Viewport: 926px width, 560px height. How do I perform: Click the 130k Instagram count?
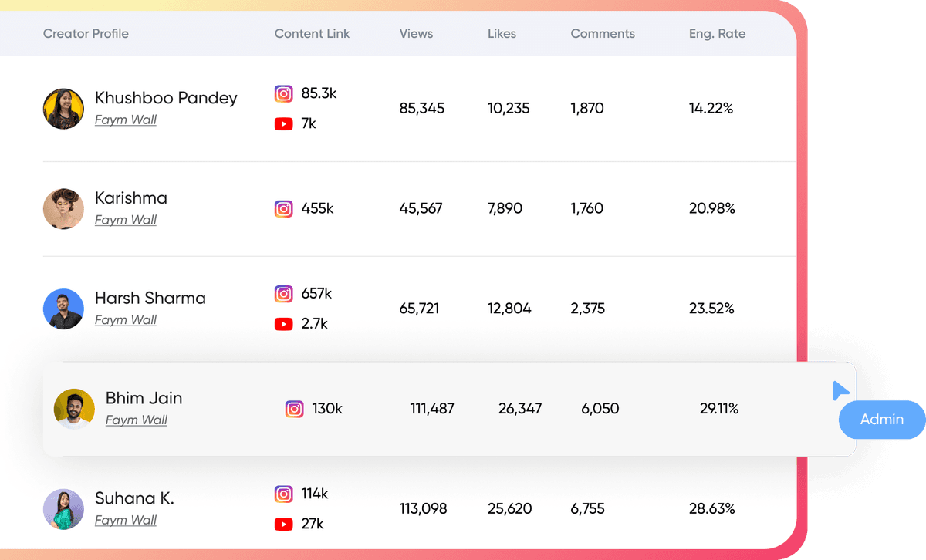coord(327,409)
